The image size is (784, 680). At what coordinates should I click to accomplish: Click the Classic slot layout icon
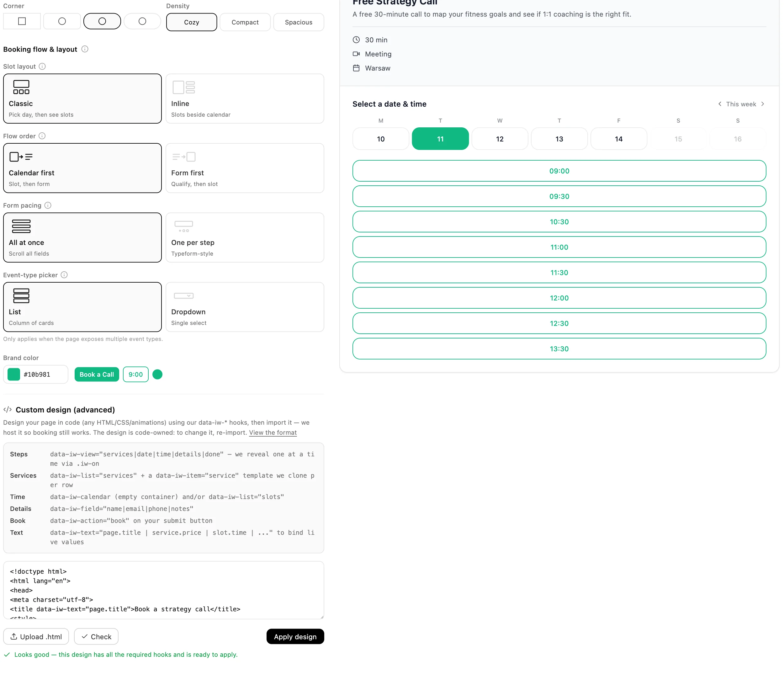[x=21, y=87]
